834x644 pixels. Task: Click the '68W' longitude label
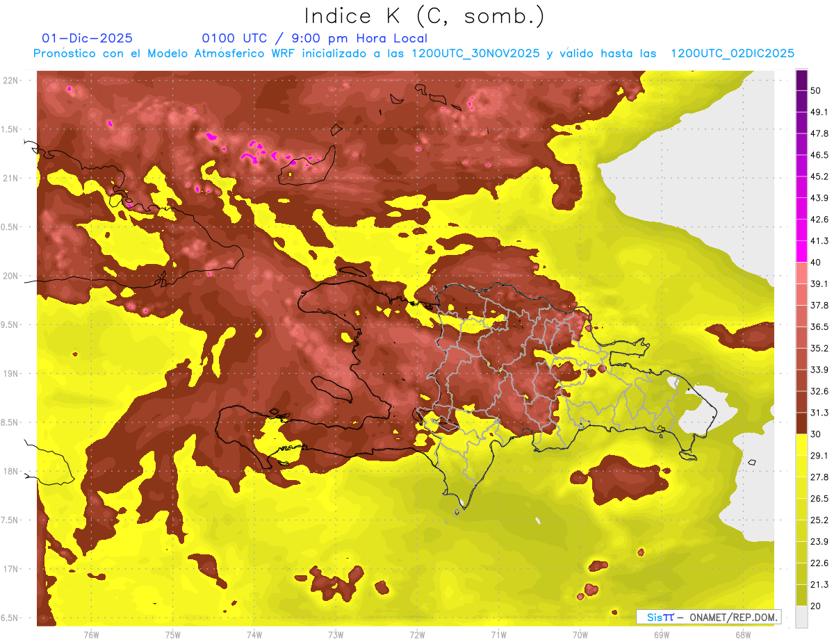pos(743,635)
